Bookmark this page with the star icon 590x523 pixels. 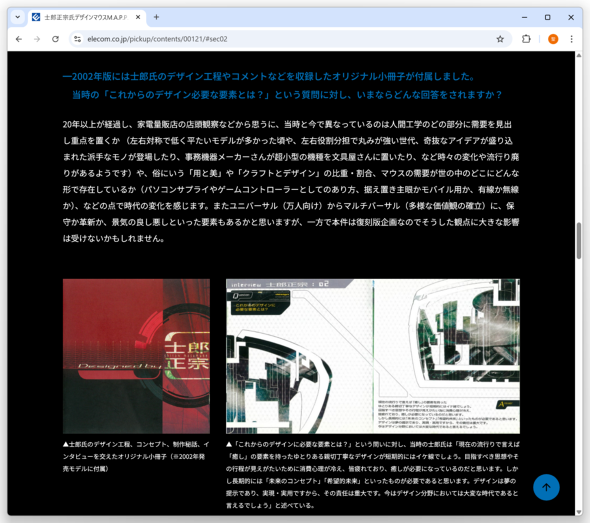pyautogui.click(x=500, y=39)
